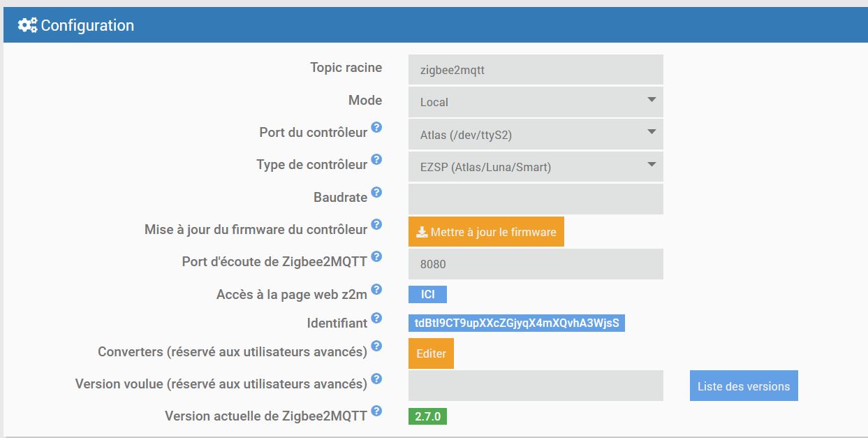
Task: Click the orange Editer converters button
Action: pyautogui.click(x=431, y=353)
